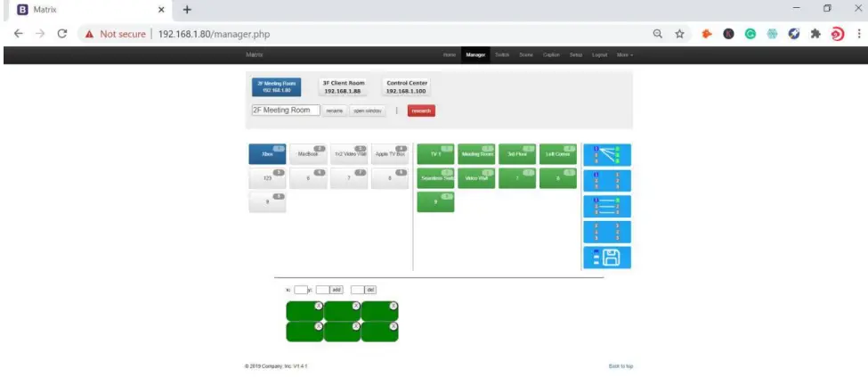Select the green output labeled 9

click(x=435, y=202)
